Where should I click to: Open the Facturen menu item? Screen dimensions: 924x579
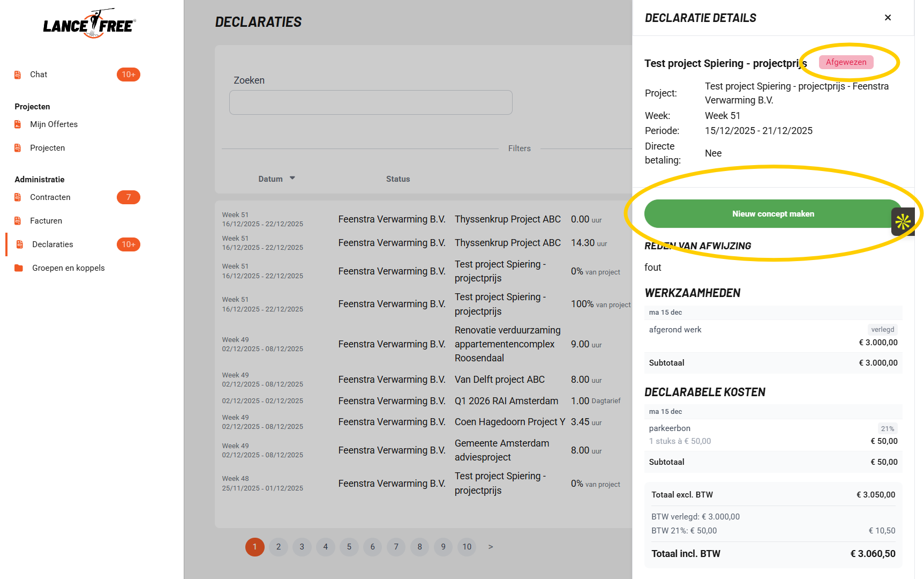pos(46,221)
